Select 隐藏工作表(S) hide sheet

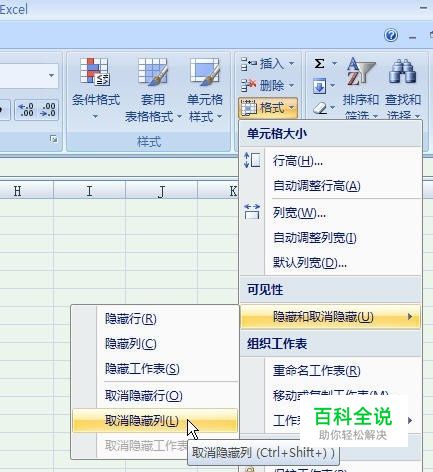tap(155, 369)
